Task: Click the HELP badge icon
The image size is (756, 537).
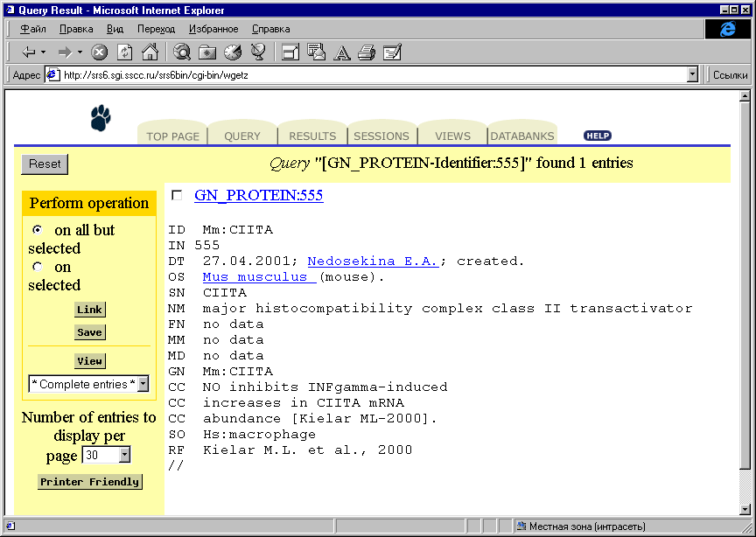Action: [x=598, y=136]
